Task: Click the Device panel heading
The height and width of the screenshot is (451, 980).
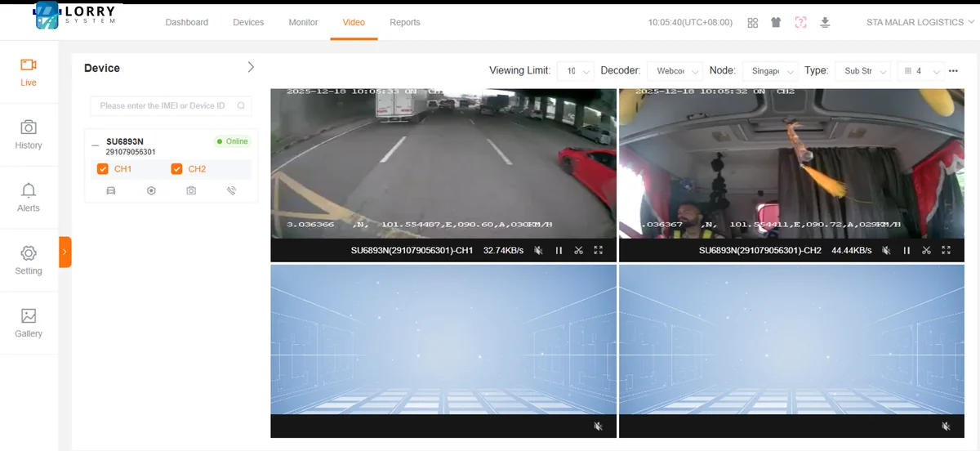Action: [102, 68]
